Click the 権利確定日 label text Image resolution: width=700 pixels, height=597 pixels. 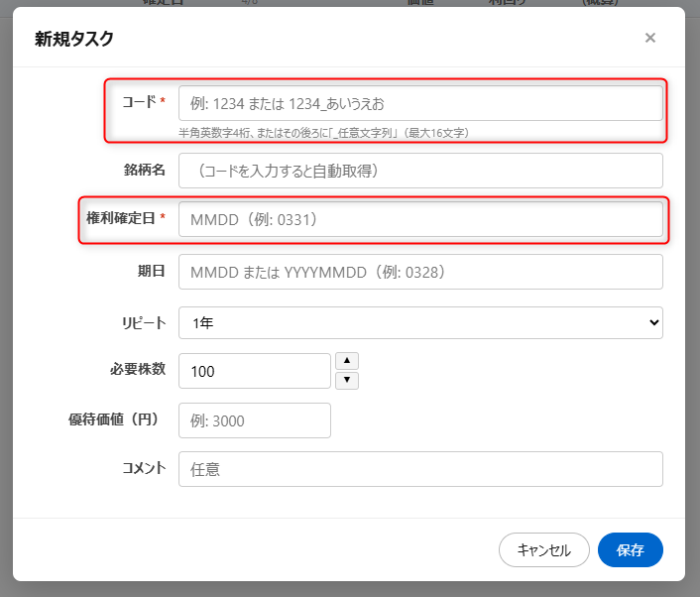120,218
